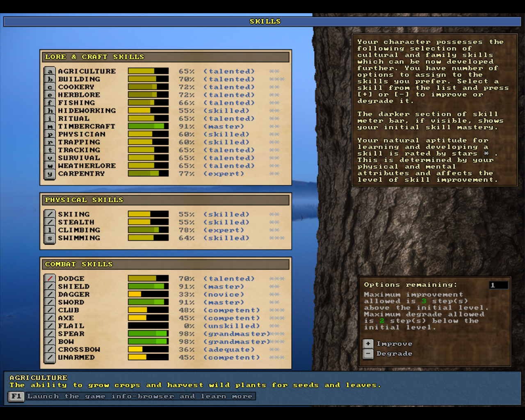Screen dimensions: 525x420
Task: Click the red slash icon beside Dodge
Action: 50,278
